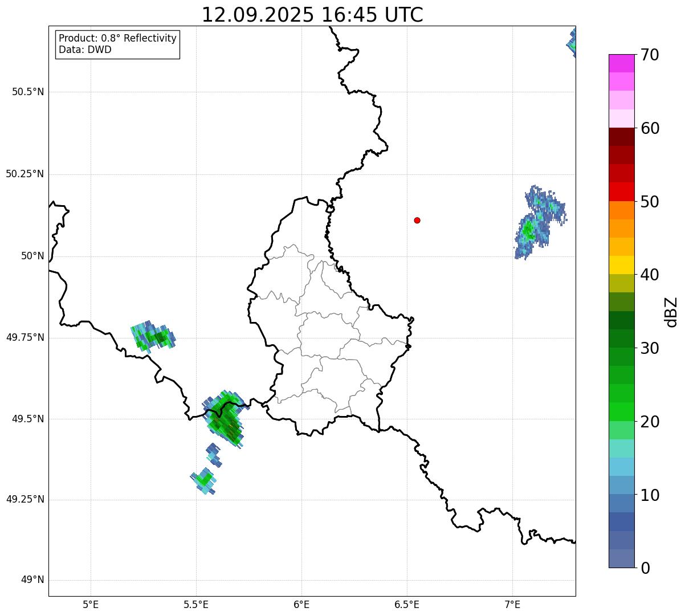The height and width of the screenshot is (616, 685).
Task: Click the magenta swatch at top of colorbar
Action: (x=621, y=63)
